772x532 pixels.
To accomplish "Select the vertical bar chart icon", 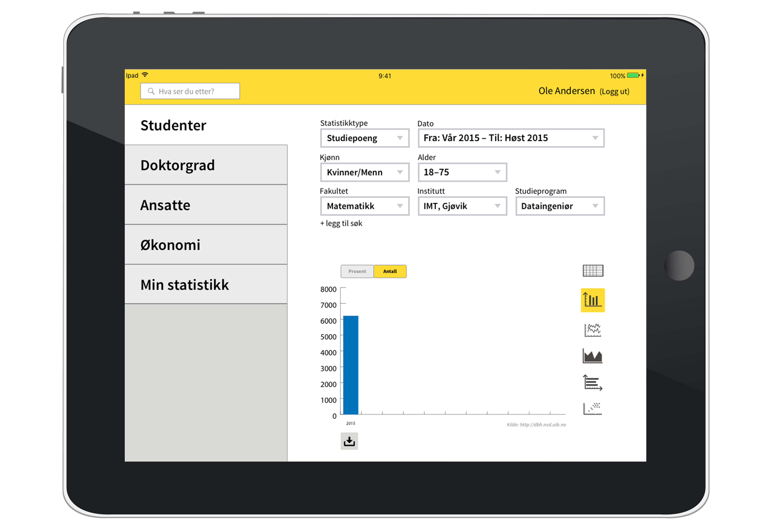I will pyautogui.click(x=593, y=300).
